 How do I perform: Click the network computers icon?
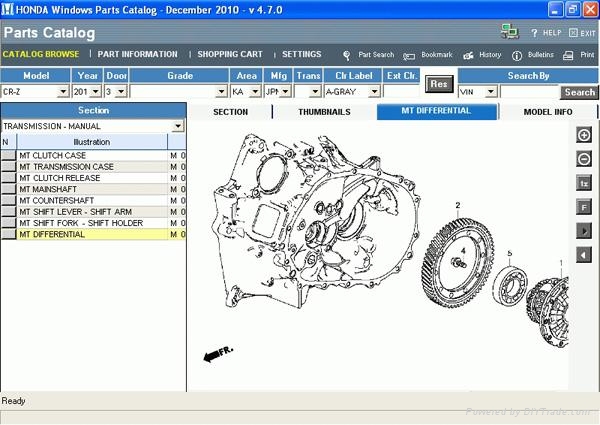tap(510, 32)
